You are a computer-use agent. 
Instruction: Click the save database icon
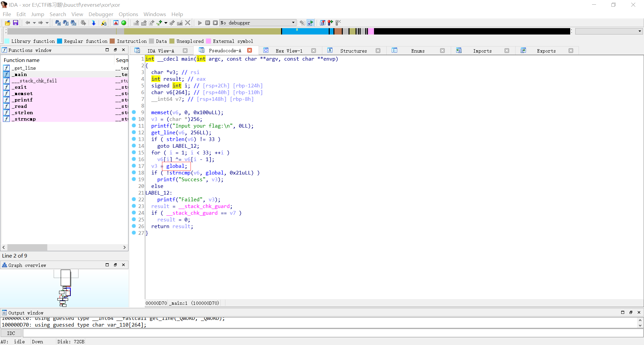click(15, 23)
